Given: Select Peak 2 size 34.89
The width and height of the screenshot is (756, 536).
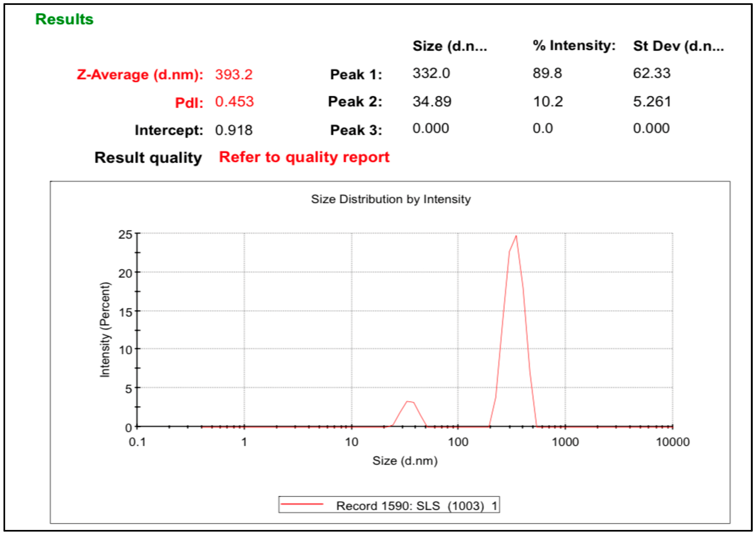Looking at the screenshot, I should coord(432,101).
